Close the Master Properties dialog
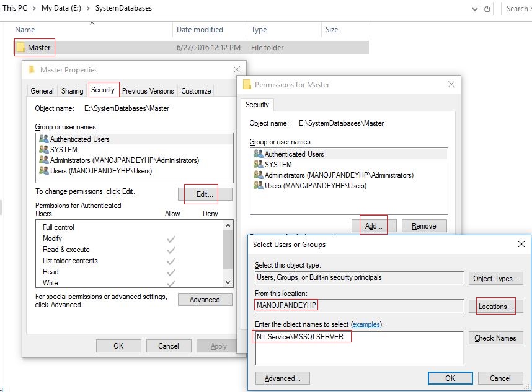532x392 pixels. (x=237, y=69)
